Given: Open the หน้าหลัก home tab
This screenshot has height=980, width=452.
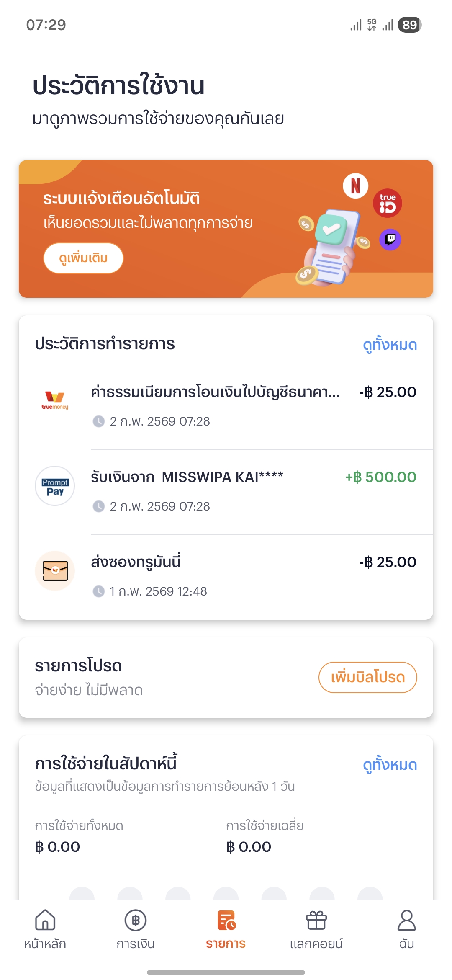Looking at the screenshot, I should (x=45, y=928).
